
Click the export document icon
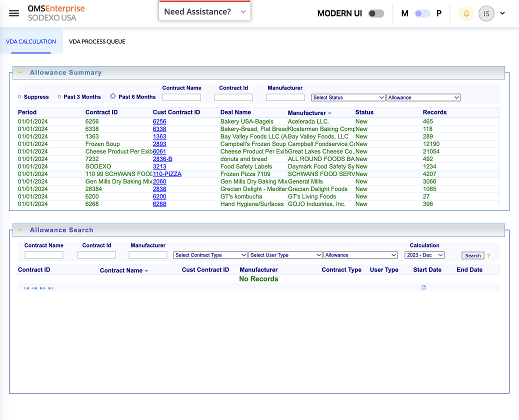coord(423,287)
